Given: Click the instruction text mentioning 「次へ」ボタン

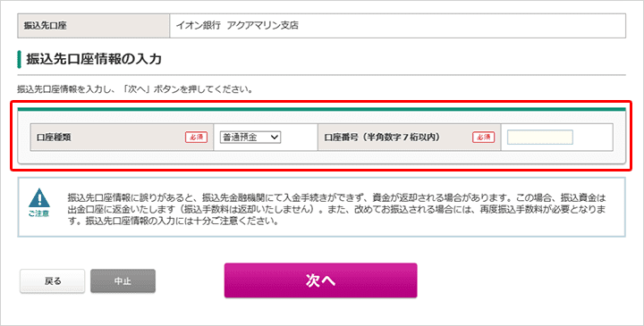Looking at the screenshot, I should coord(135,89).
